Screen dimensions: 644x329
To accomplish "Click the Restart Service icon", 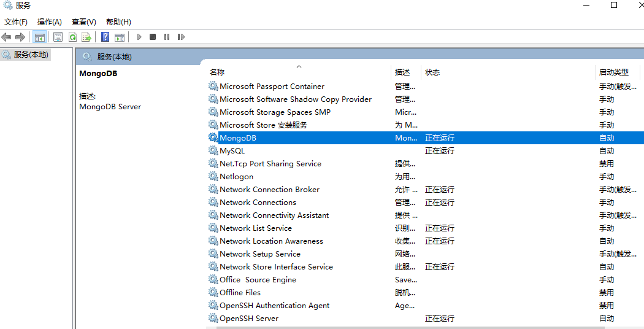I will [x=181, y=37].
